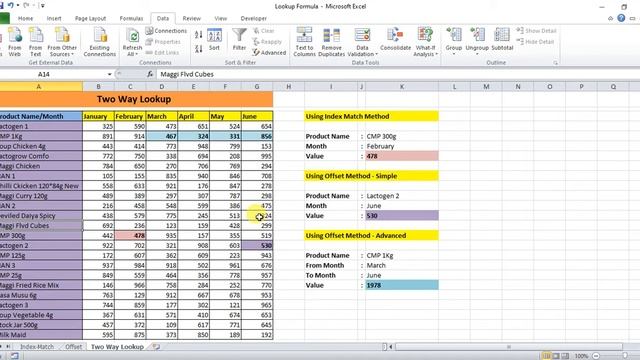
Task: Select the March column header cell
Action: click(x=162, y=116)
